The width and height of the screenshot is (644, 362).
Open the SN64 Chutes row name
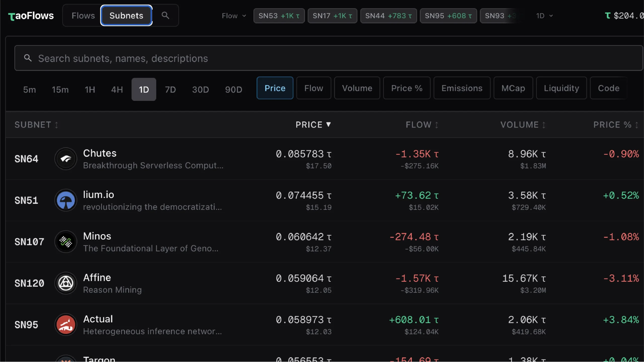(100, 153)
